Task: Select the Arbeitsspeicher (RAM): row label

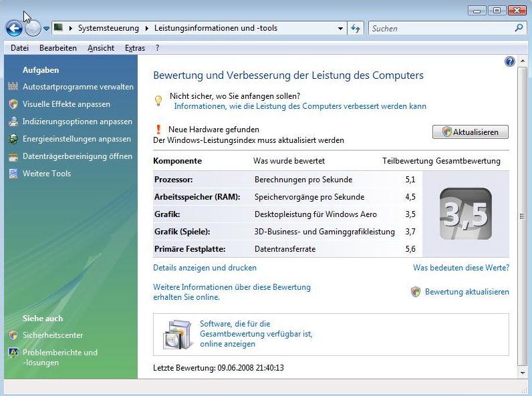Action: pyautogui.click(x=197, y=197)
